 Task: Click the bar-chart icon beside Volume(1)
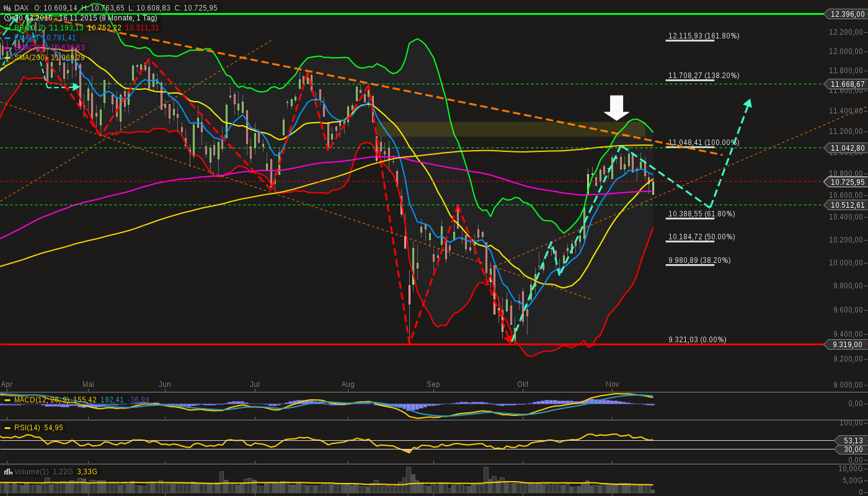[x=7, y=472]
